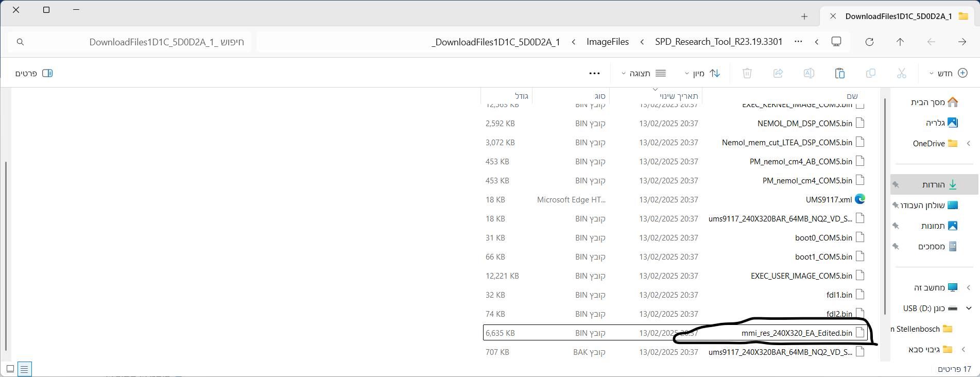
Task: Switch to large thumbnails view icon
Action: click(10, 369)
